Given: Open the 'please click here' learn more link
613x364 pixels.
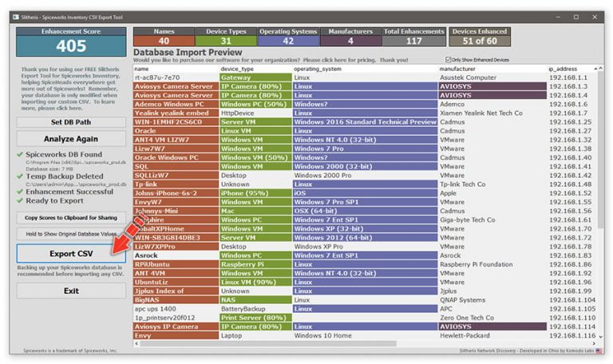Looking at the screenshot, I should (x=59, y=108).
